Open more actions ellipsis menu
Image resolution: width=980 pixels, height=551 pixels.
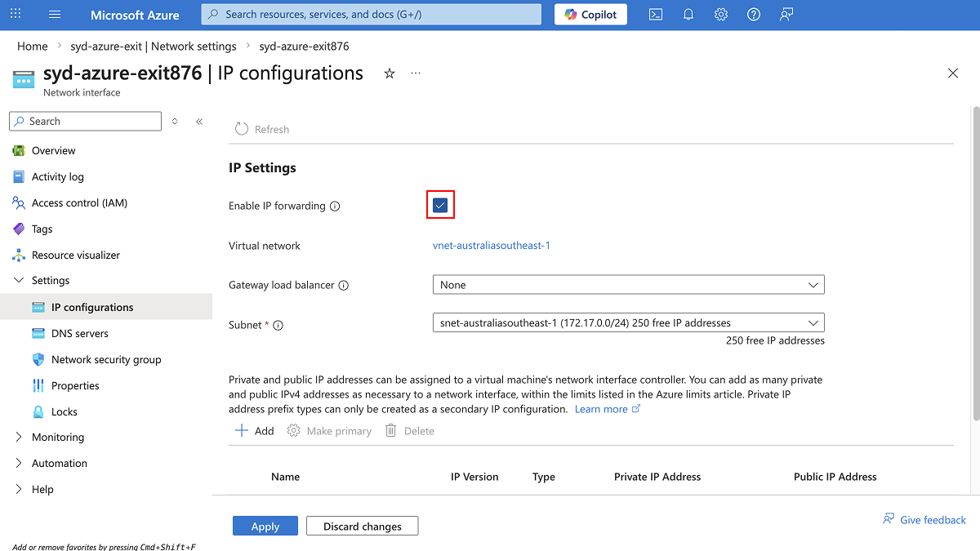tap(415, 73)
